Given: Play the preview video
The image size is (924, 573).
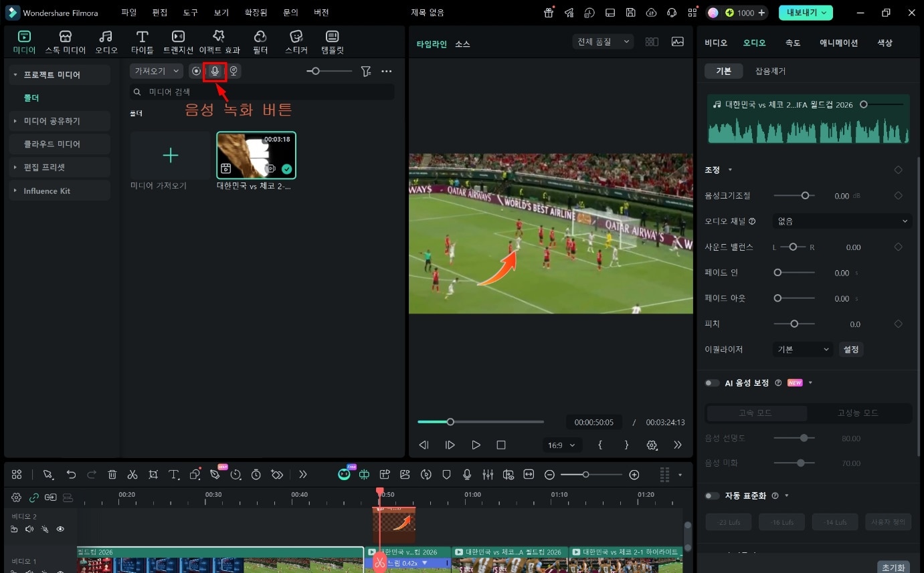Looking at the screenshot, I should [476, 445].
